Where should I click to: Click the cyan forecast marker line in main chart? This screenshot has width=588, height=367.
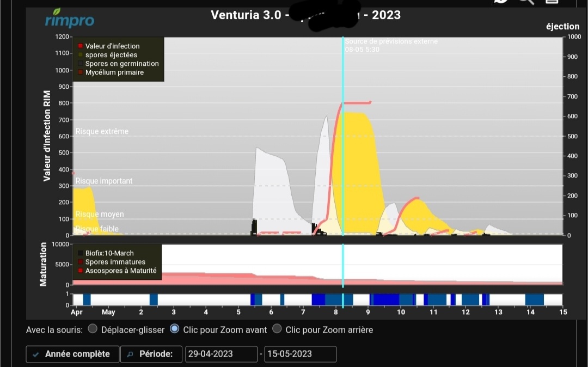coord(343,136)
